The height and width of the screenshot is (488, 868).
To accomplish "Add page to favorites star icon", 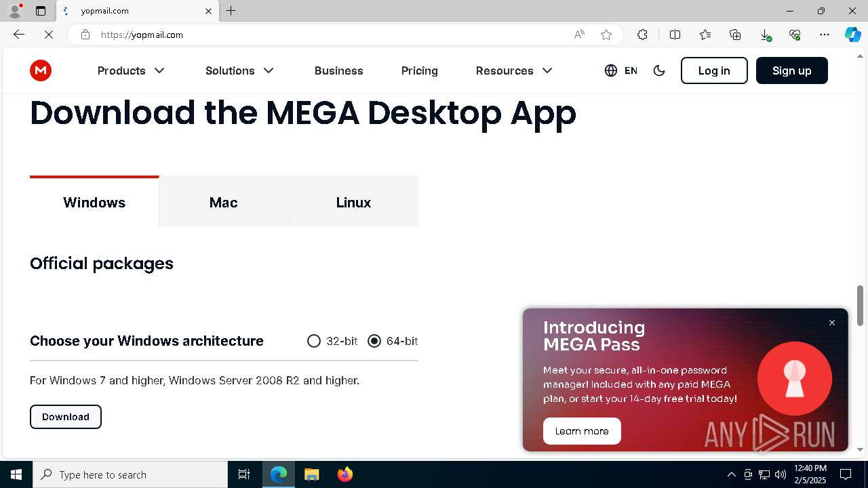I will 606,35.
